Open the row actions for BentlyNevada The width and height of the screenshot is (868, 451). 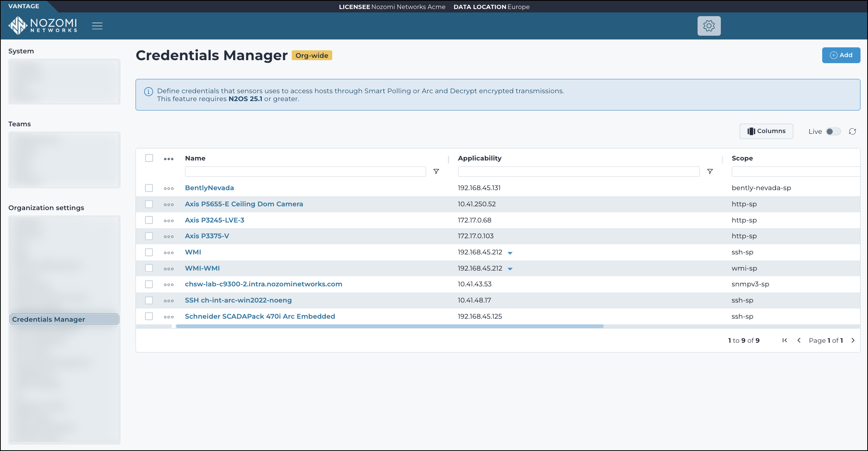tap(169, 188)
